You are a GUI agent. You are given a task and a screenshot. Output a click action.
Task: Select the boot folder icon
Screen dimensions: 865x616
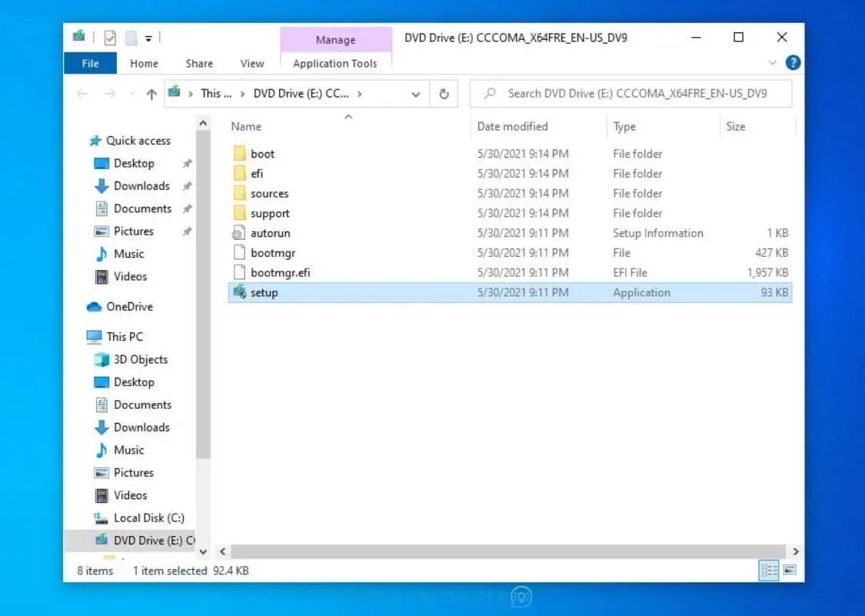point(239,154)
